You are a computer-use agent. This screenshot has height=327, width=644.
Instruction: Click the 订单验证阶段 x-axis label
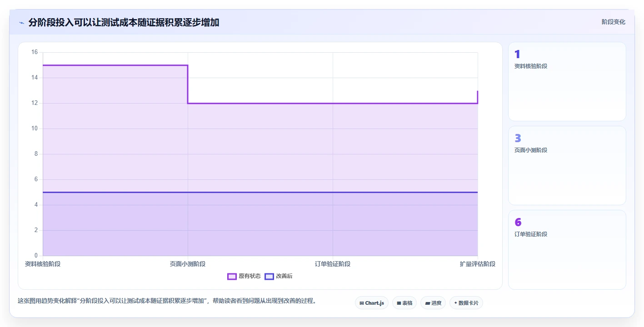pyautogui.click(x=333, y=264)
